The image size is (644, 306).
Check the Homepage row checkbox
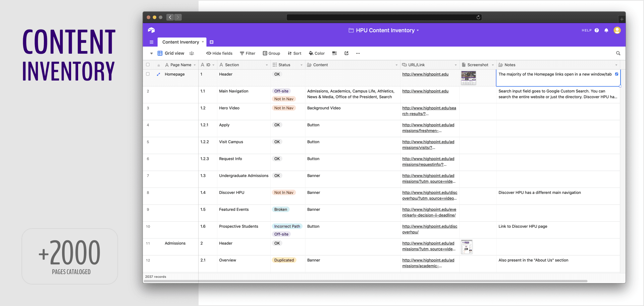pos(148,74)
